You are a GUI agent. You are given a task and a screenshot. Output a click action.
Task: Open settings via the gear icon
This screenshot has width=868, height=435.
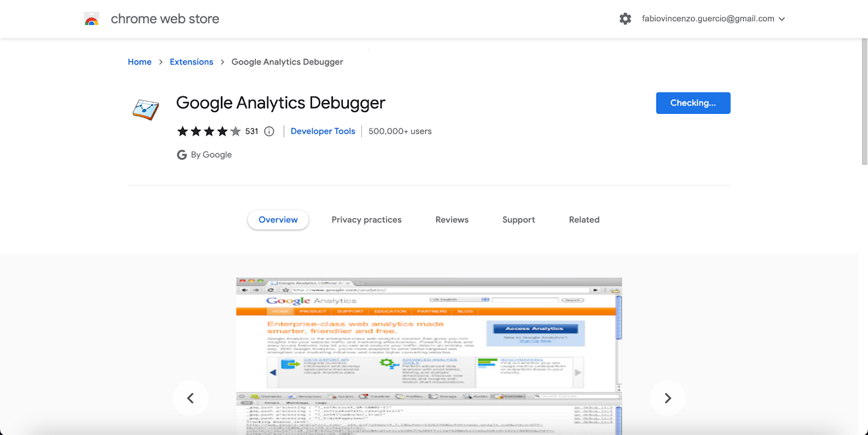(x=625, y=19)
